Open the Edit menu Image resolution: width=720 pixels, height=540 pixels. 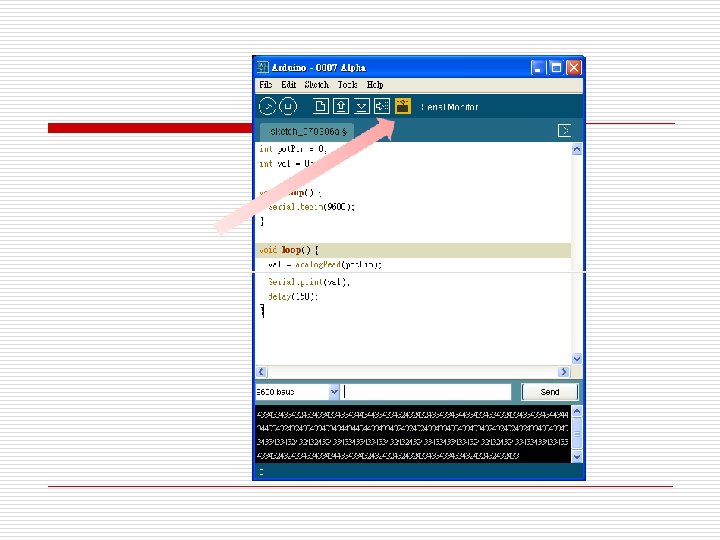point(288,85)
